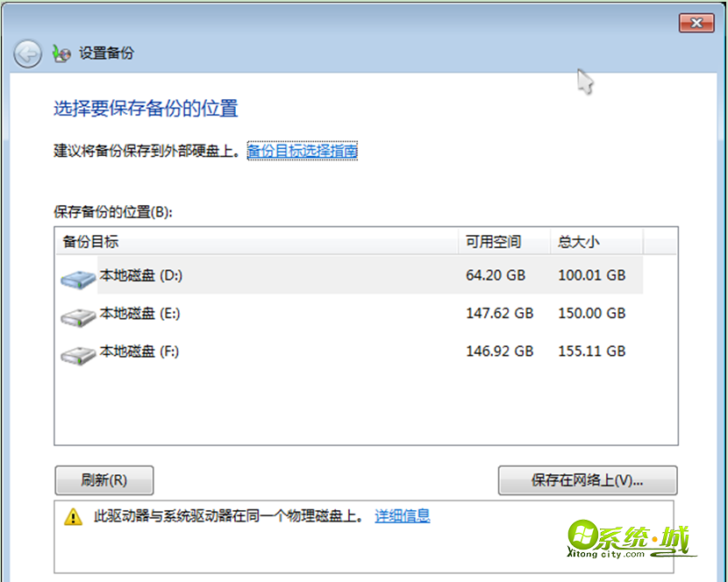This screenshot has height=582, width=728.
Task: View the 详细信息 warning link
Action: pos(403,515)
